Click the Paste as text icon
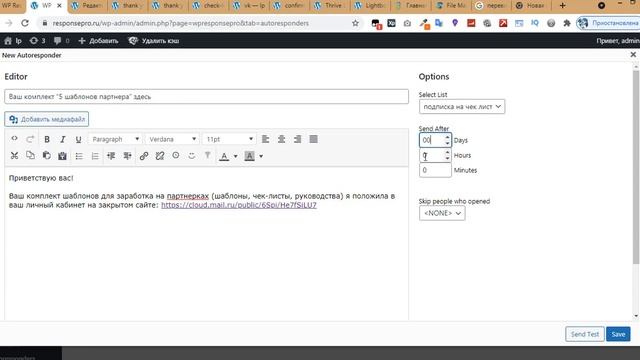The width and height of the screenshot is (640, 360). pyautogui.click(x=62, y=156)
